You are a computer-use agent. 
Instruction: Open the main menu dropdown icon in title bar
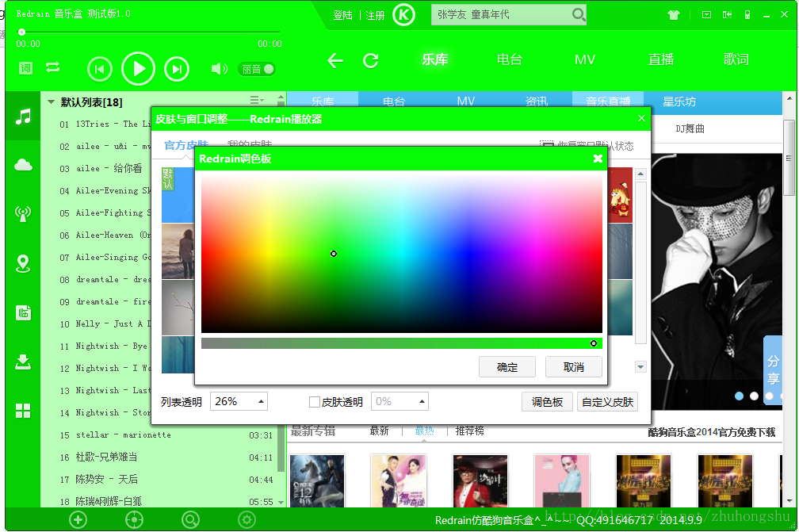[706, 15]
